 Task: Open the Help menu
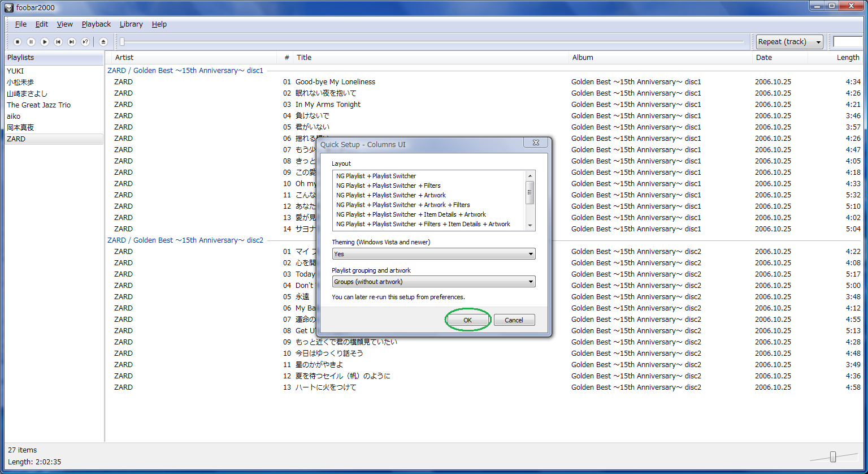159,24
